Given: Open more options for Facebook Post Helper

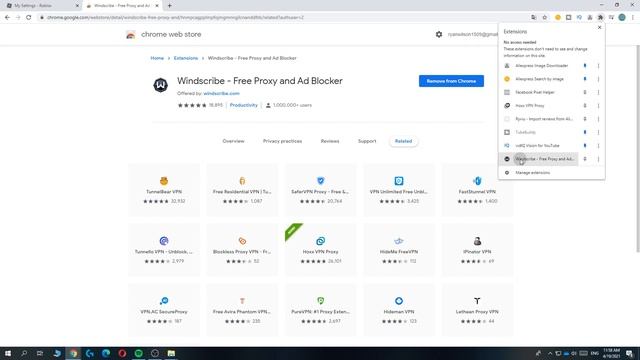Looking at the screenshot, I should [x=598, y=92].
